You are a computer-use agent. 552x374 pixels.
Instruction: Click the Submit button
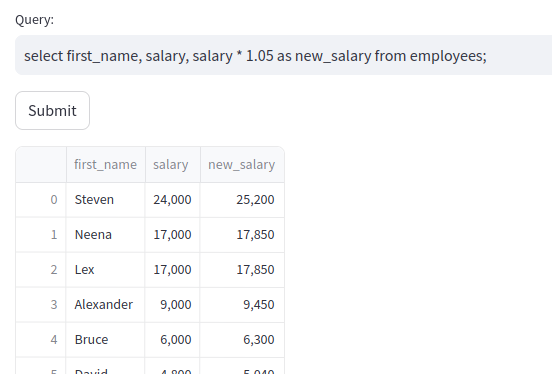pyautogui.click(x=52, y=111)
